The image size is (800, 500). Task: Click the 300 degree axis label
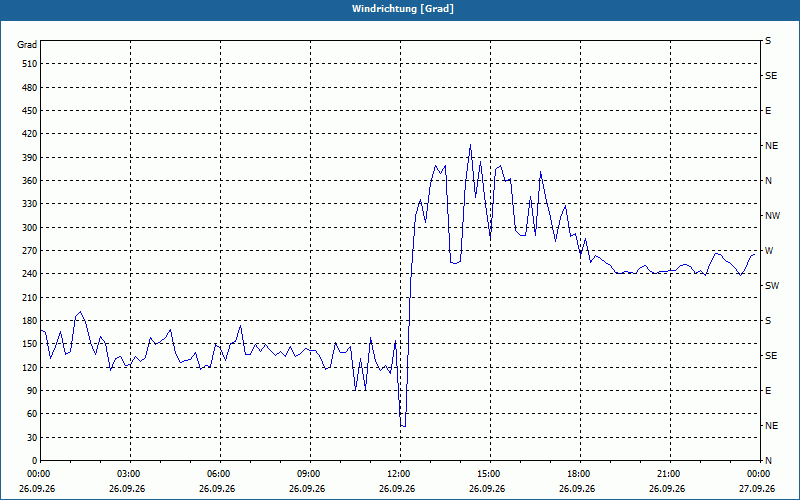30,228
